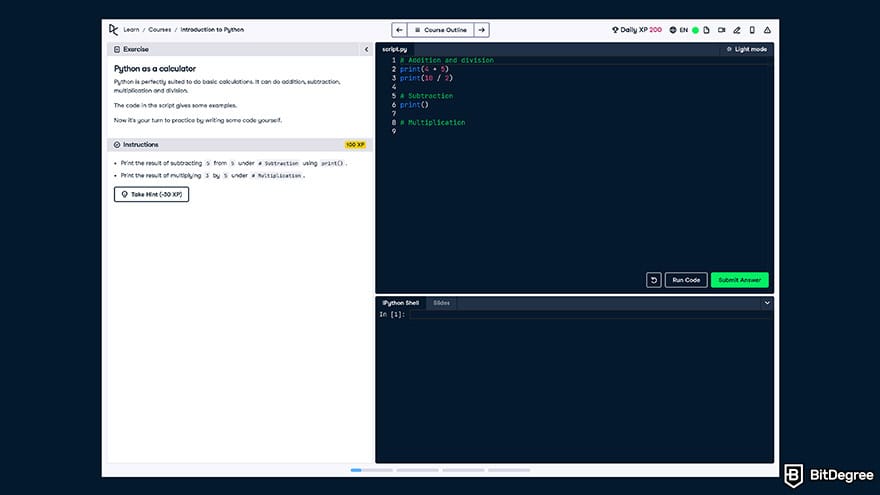Click Run Code button
This screenshot has width=880, height=495.
coord(686,280)
